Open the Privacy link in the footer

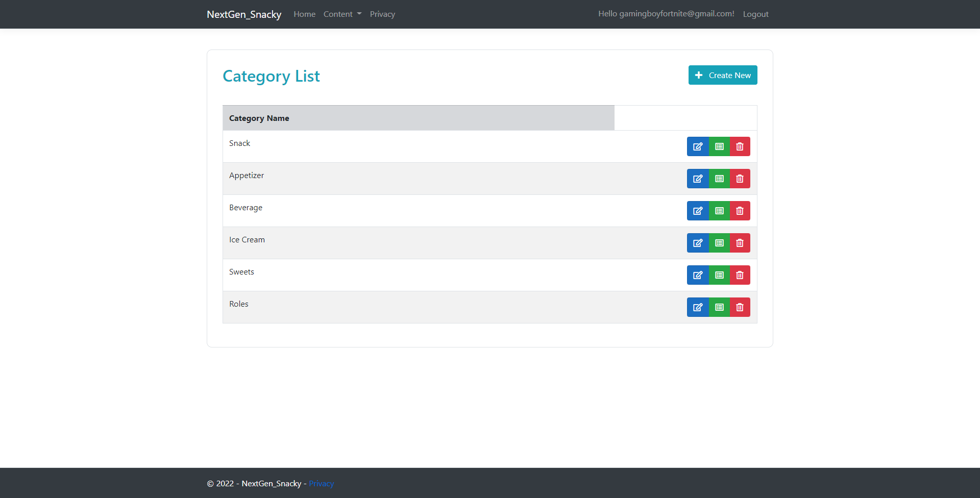pyautogui.click(x=321, y=483)
